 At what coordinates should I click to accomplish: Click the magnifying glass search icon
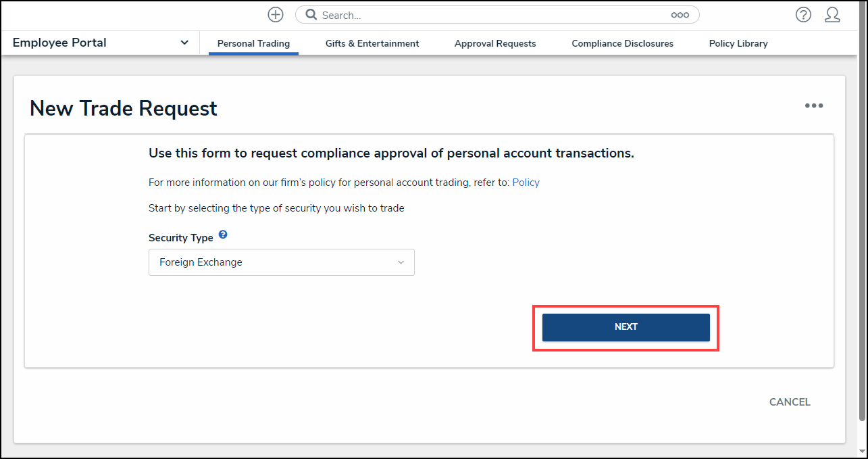pyautogui.click(x=311, y=15)
